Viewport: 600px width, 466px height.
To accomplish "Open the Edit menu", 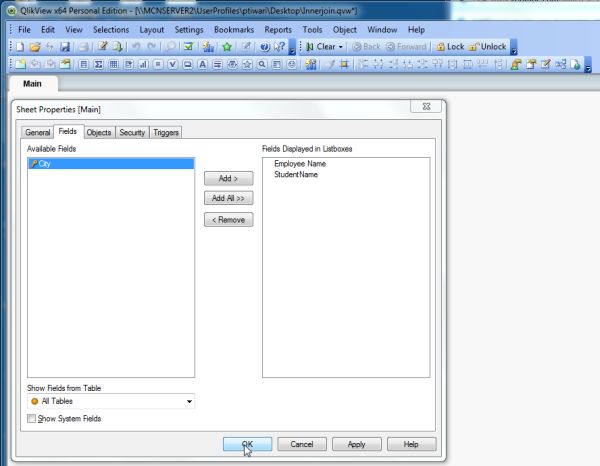I will tap(48, 29).
